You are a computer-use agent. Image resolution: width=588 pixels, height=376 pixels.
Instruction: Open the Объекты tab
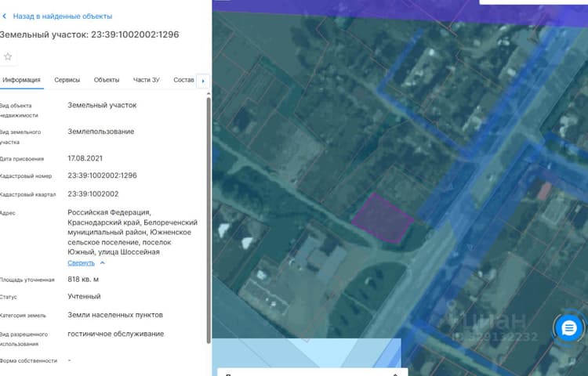pyautogui.click(x=107, y=80)
